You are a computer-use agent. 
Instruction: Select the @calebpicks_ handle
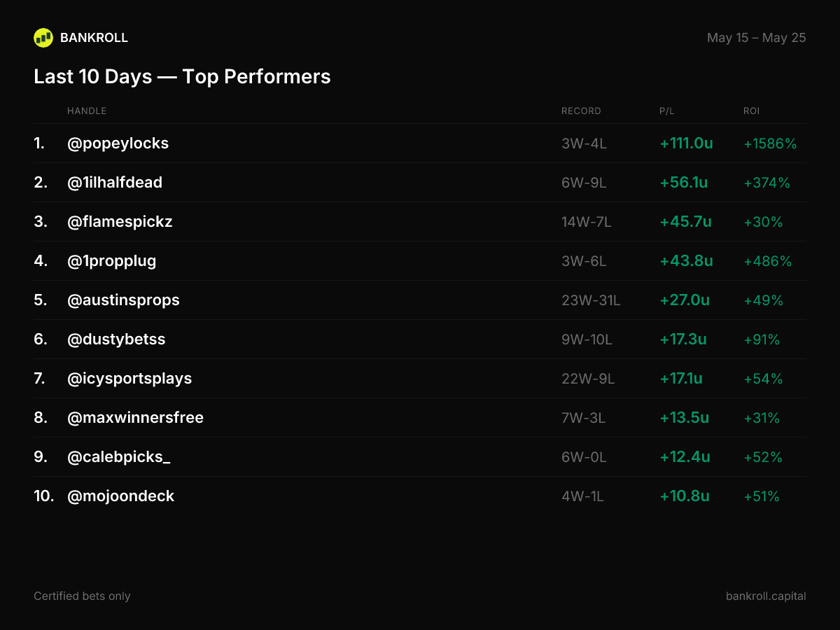pos(119,457)
